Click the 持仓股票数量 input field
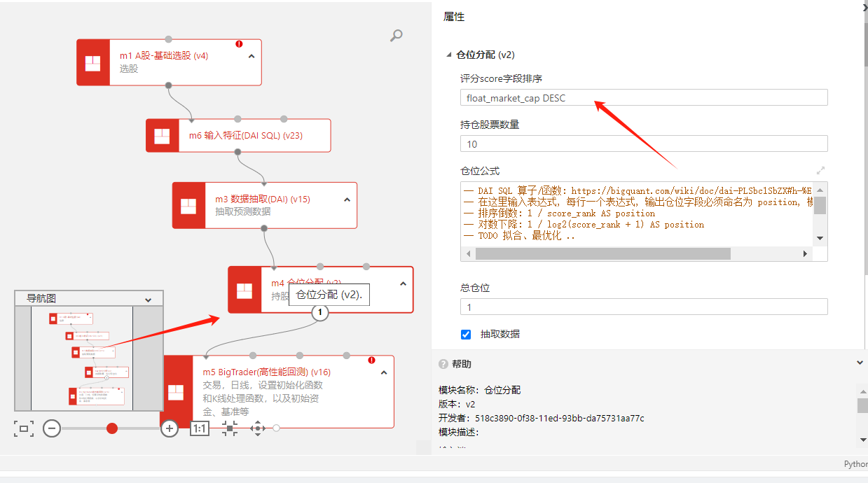 [x=643, y=144]
